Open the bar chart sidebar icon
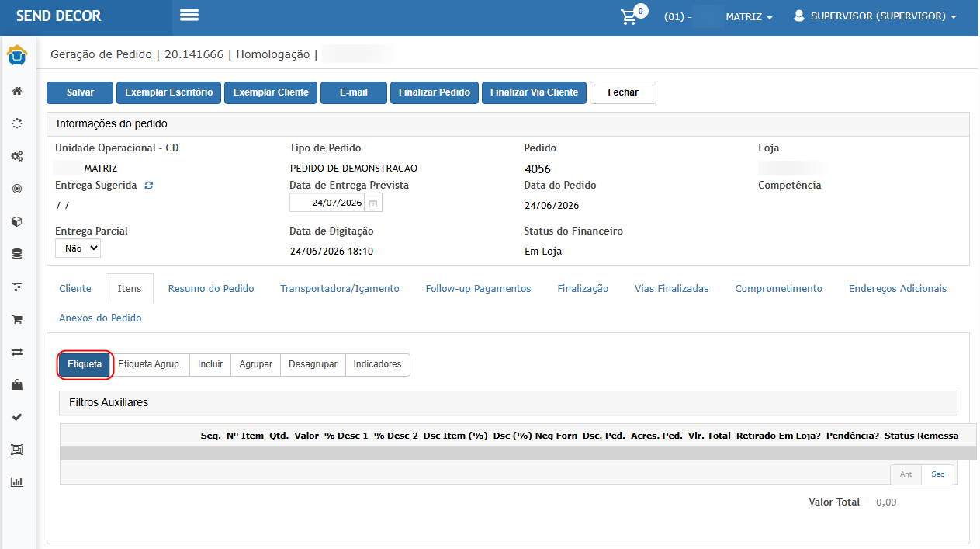This screenshot has height=549, width=980. click(x=17, y=482)
